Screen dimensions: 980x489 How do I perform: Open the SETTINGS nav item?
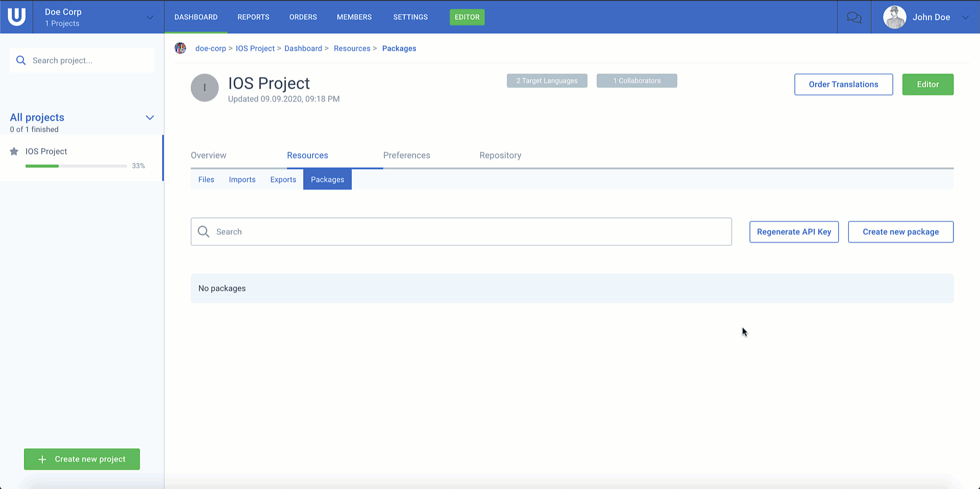(410, 17)
